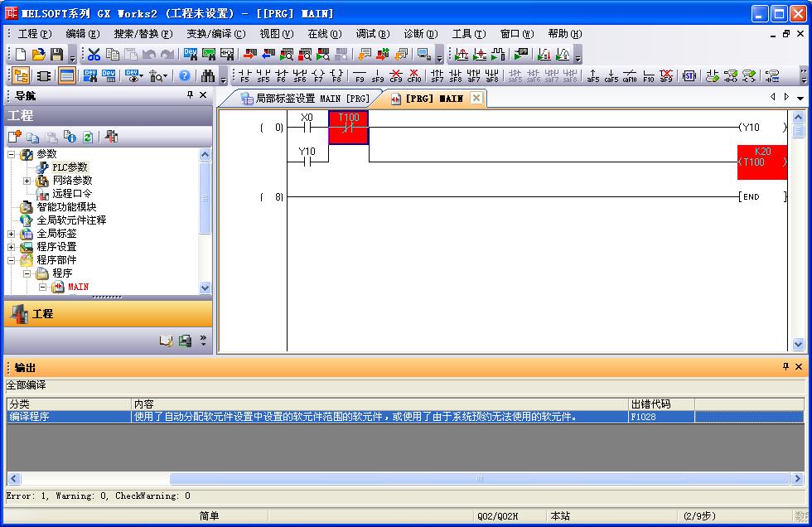This screenshot has height=527, width=812.
Task: Toggle the navigation window view button
Action: click(x=21, y=76)
